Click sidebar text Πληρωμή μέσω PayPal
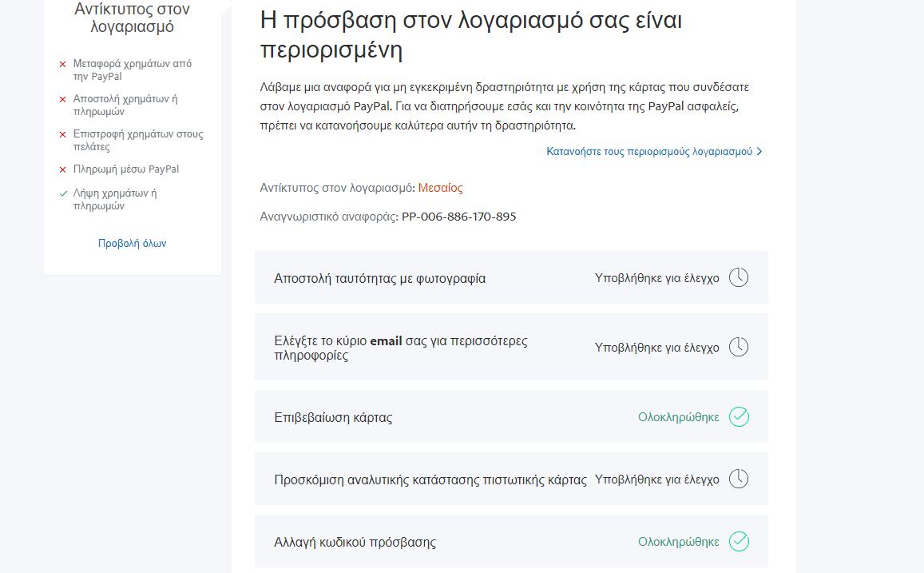Viewport: 924px width, 573px height. click(126, 169)
